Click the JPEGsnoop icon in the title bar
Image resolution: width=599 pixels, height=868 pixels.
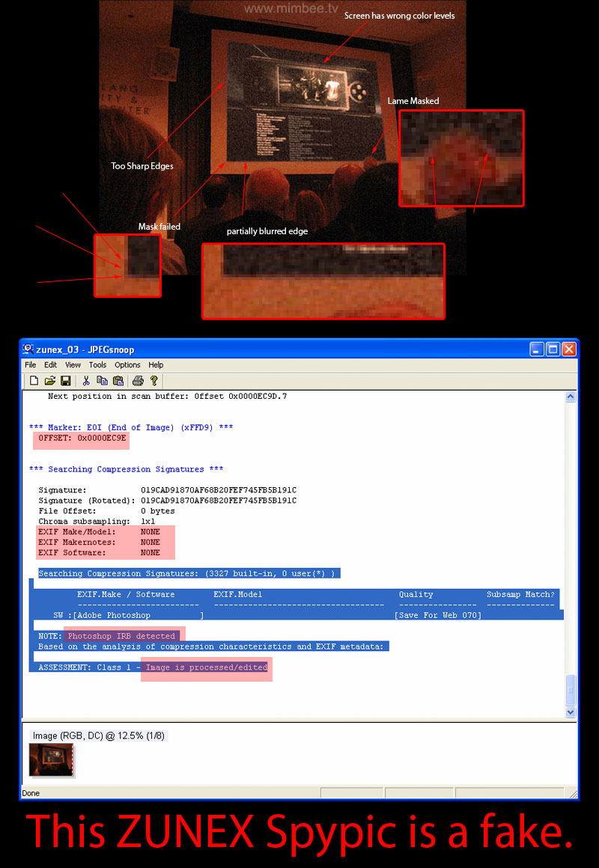coord(28,349)
